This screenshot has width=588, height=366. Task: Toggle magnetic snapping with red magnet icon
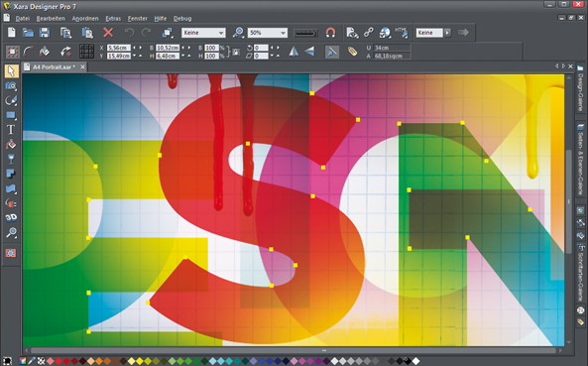tap(330, 33)
